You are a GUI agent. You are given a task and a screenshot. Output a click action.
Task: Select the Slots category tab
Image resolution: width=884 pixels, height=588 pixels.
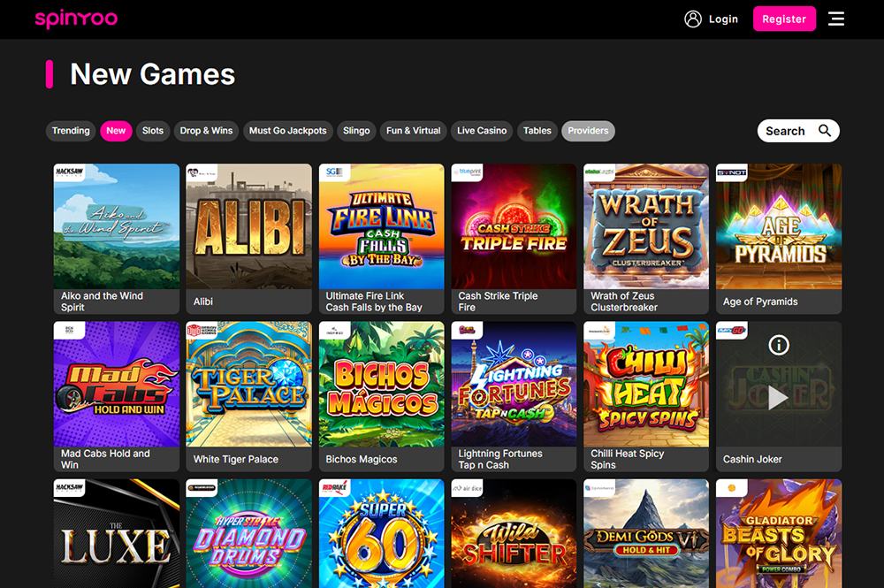[153, 131]
